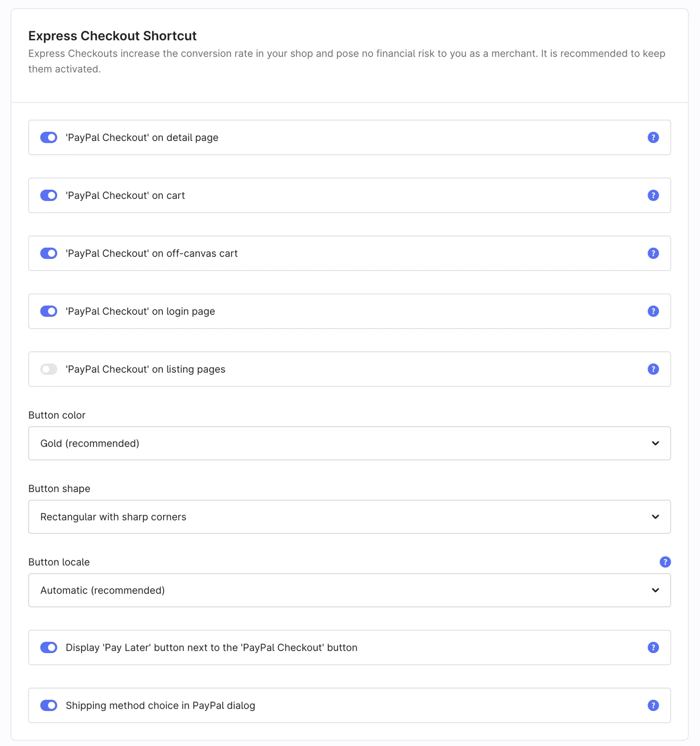Show help for Shipping method choice setting
The height and width of the screenshot is (746, 700).
pyautogui.click(x=653, y=705)
